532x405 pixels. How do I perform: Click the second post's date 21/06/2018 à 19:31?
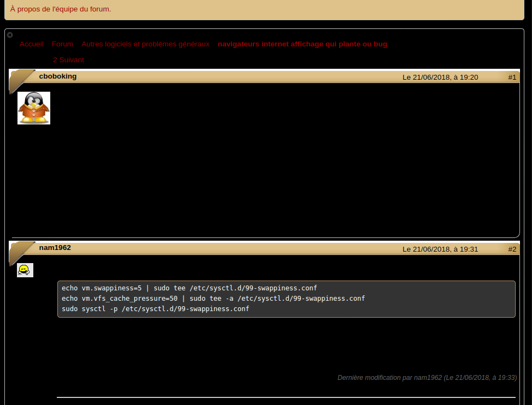pyautogui.click(x=440, y=249)
